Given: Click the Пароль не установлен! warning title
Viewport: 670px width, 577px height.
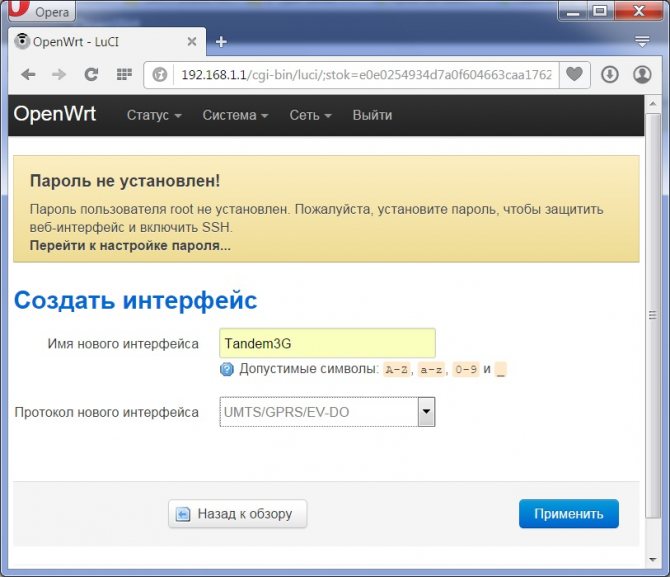Looking at the screenshot, I should click(x=125, y=181).
